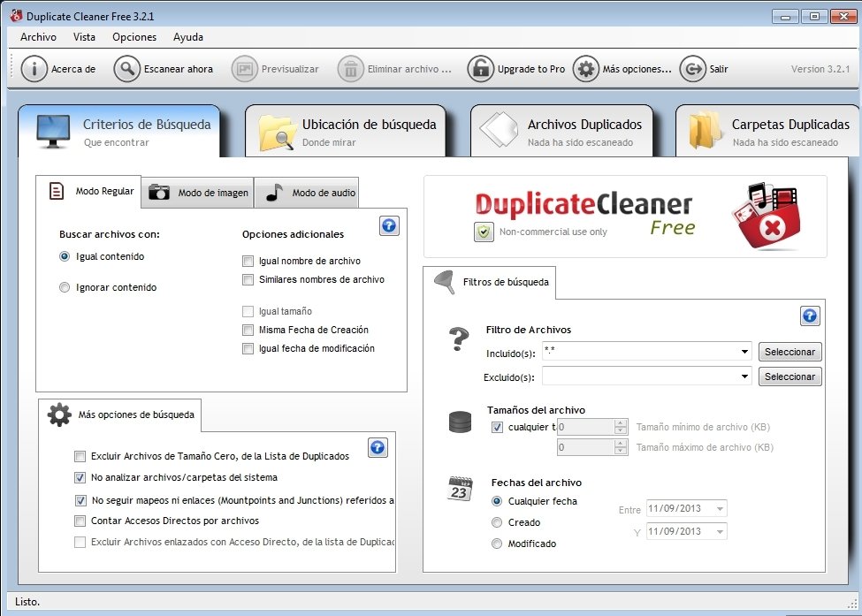Switch to Modo de imagen tab
Viewport: 862px width, 616px height.
197,193
